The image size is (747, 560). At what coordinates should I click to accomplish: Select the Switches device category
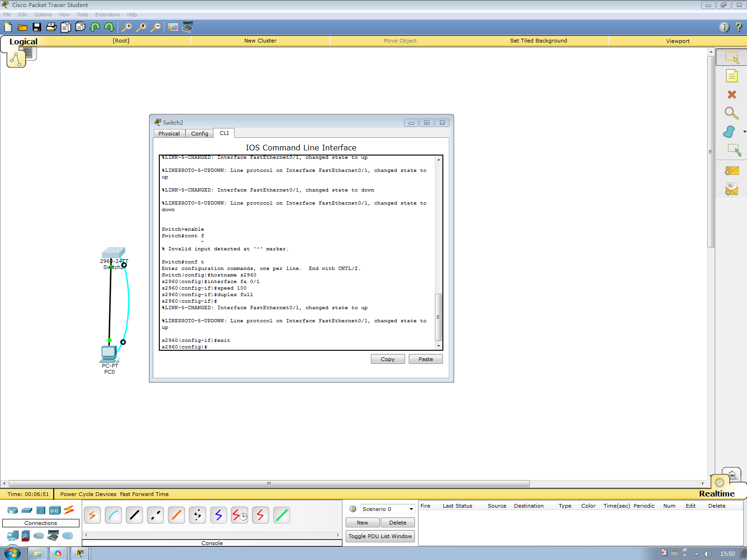(x=27, y=510)
